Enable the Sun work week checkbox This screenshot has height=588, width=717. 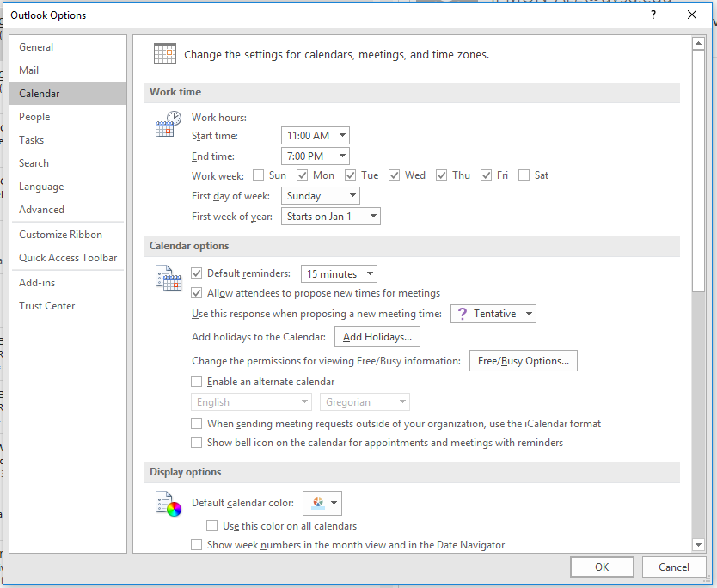tap(259, 175)
